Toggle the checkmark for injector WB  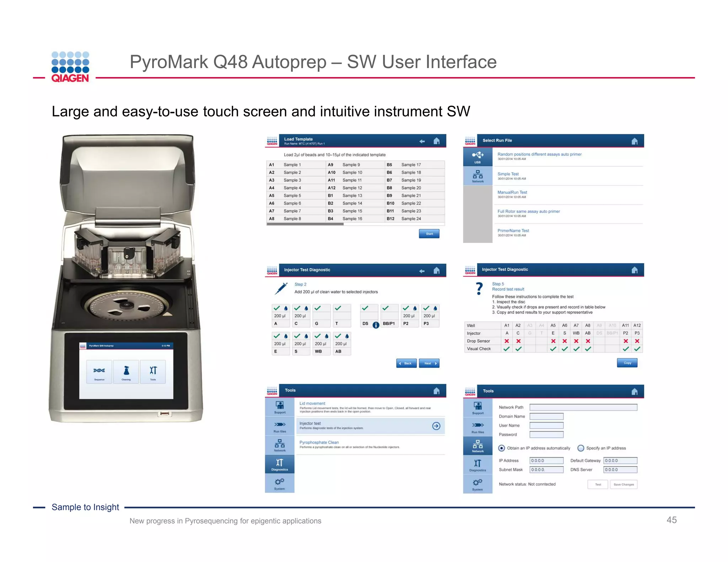[x=317, y=336]
